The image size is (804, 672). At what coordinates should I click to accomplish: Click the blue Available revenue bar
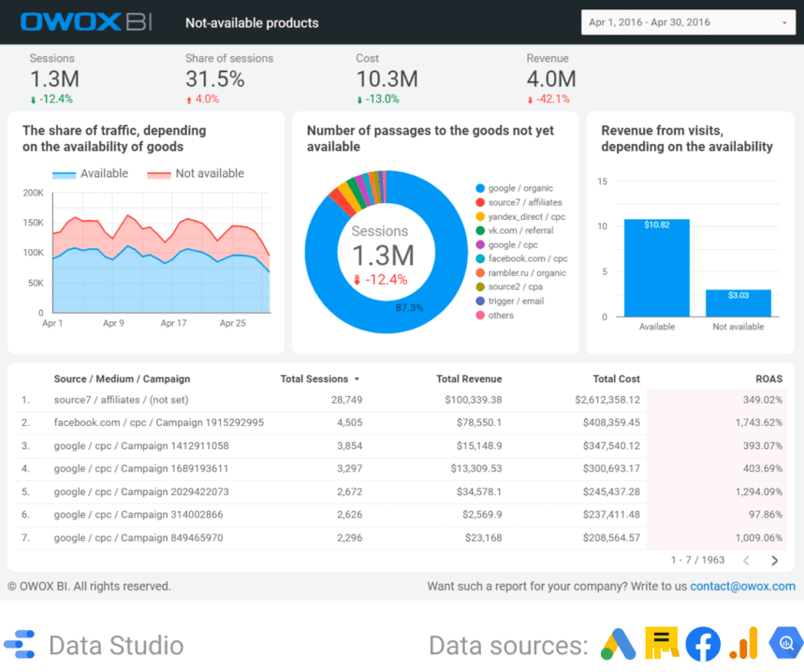(656, 268)
